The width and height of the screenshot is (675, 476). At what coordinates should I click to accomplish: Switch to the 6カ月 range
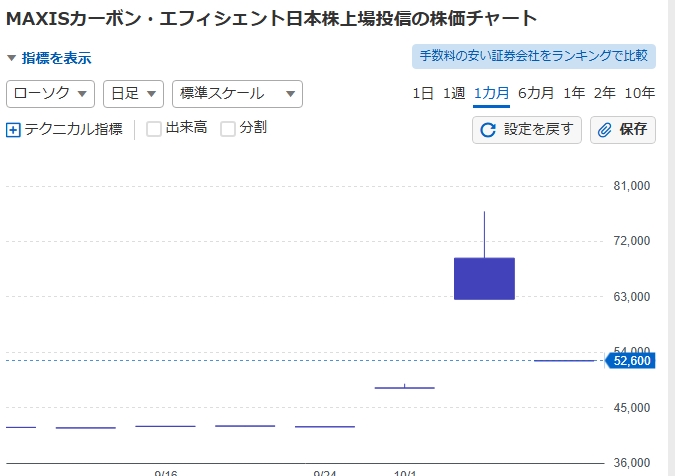tap(535, 94)
